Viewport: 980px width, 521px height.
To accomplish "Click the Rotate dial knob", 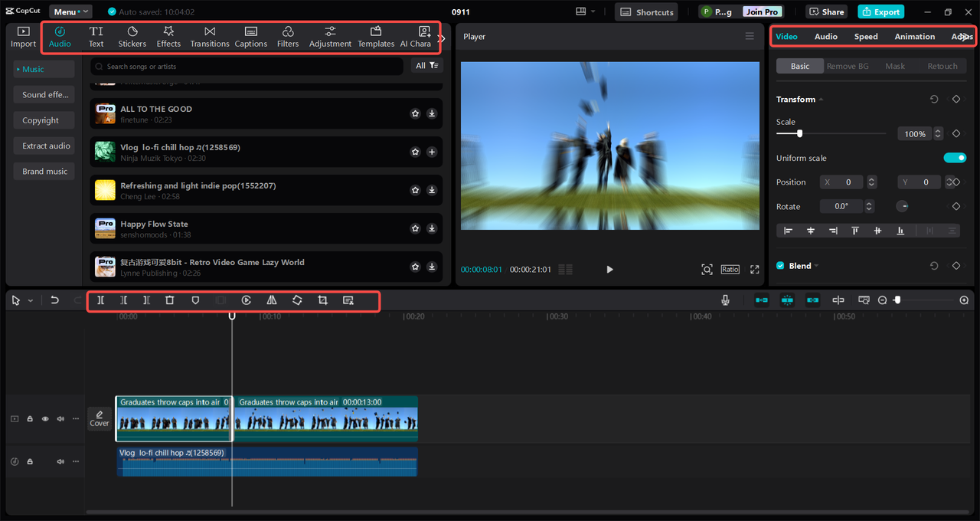I will (903, 206).
